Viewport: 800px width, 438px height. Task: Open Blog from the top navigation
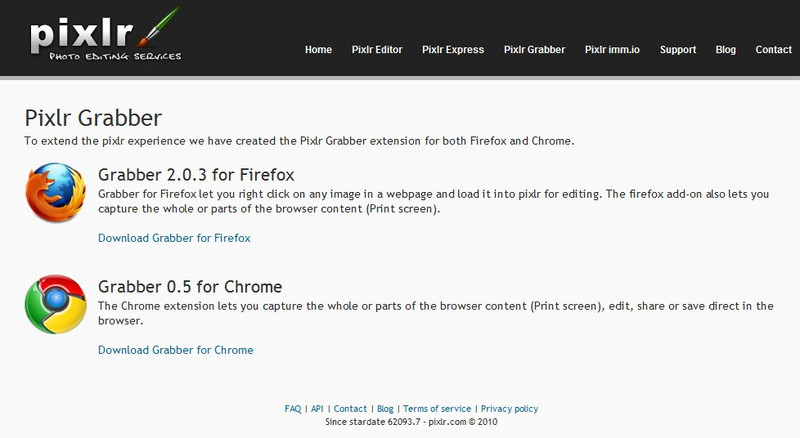[x=726, y=50]
